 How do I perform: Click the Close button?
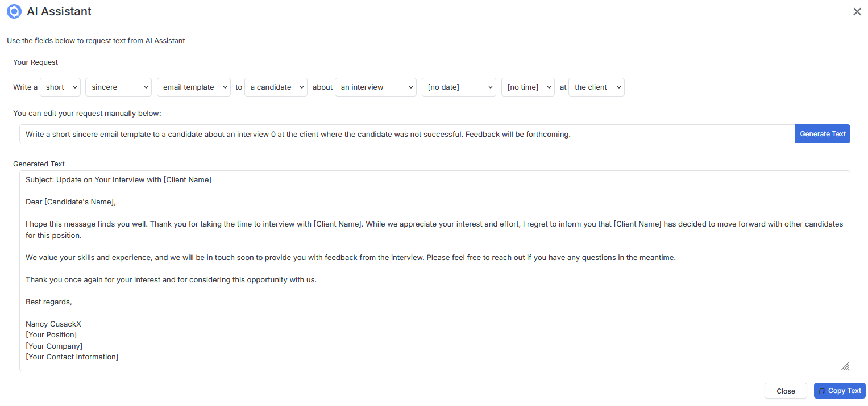pyautogui.click(x=786, y=391)
